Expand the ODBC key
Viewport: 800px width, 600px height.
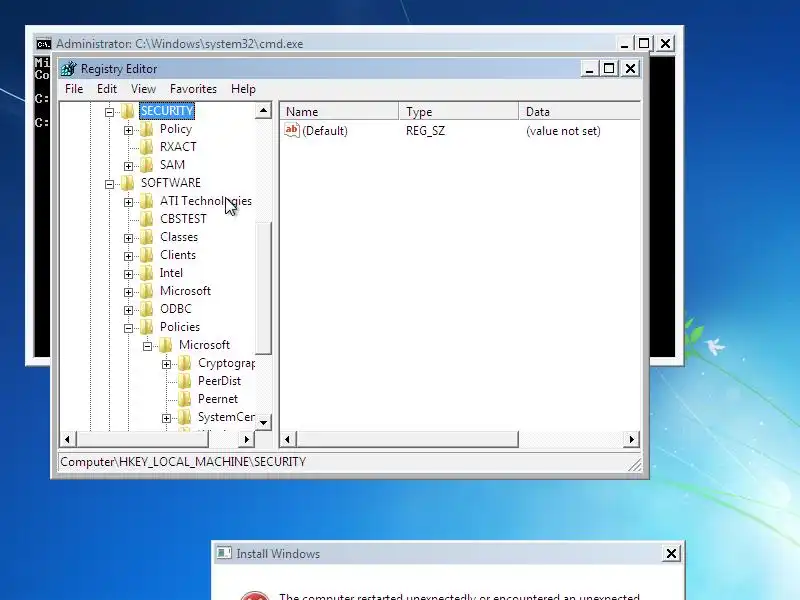128,310
